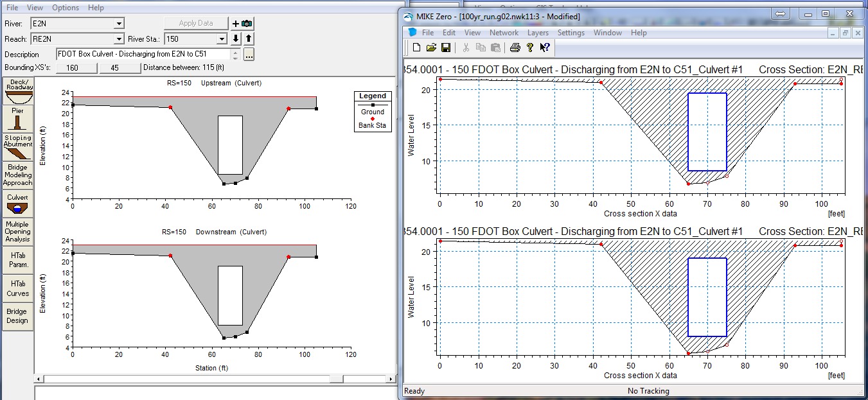Open MIKE Zero Edit menu
The image size is (868, 400).
[448, 33]
